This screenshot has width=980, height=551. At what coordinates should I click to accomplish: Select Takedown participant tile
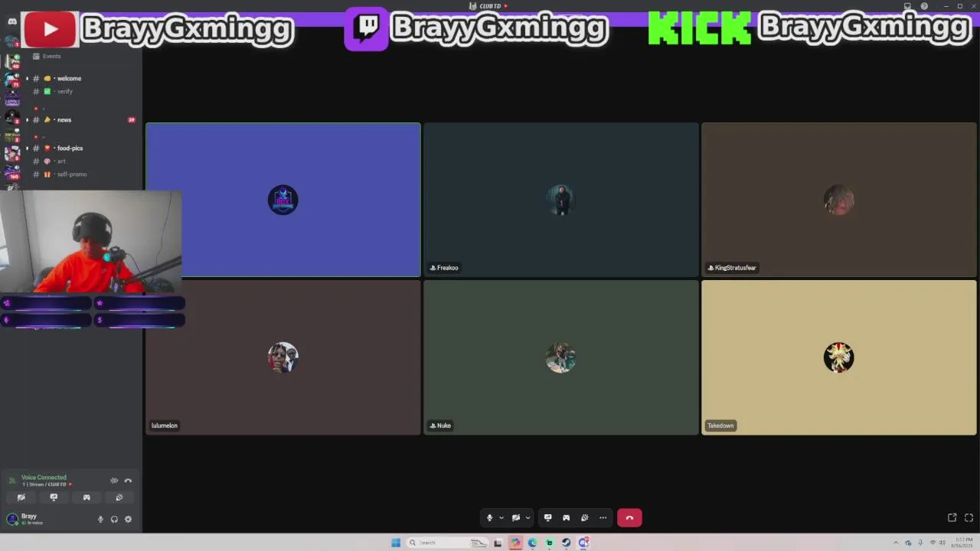[839, 357]
